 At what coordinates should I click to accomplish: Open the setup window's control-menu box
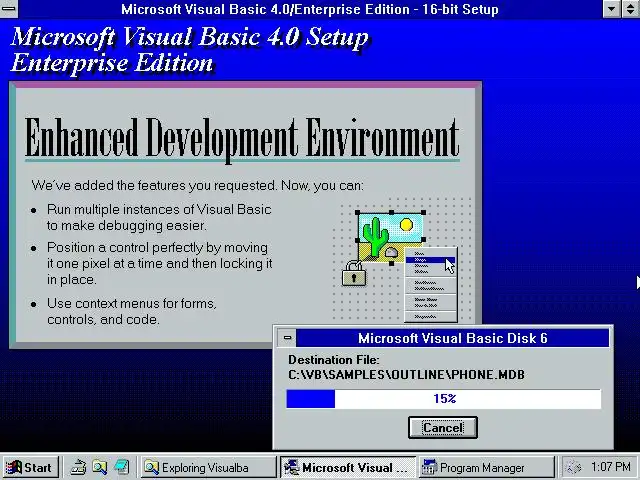[9, 9]
